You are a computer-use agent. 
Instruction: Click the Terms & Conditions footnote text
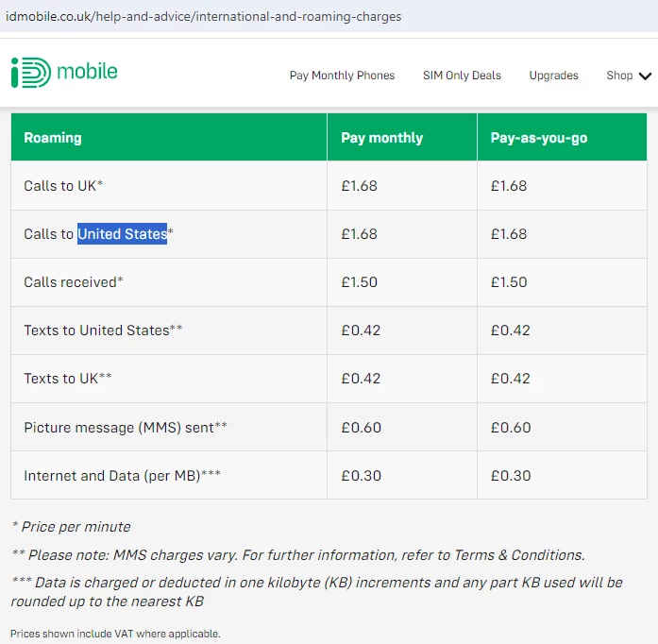518,555
